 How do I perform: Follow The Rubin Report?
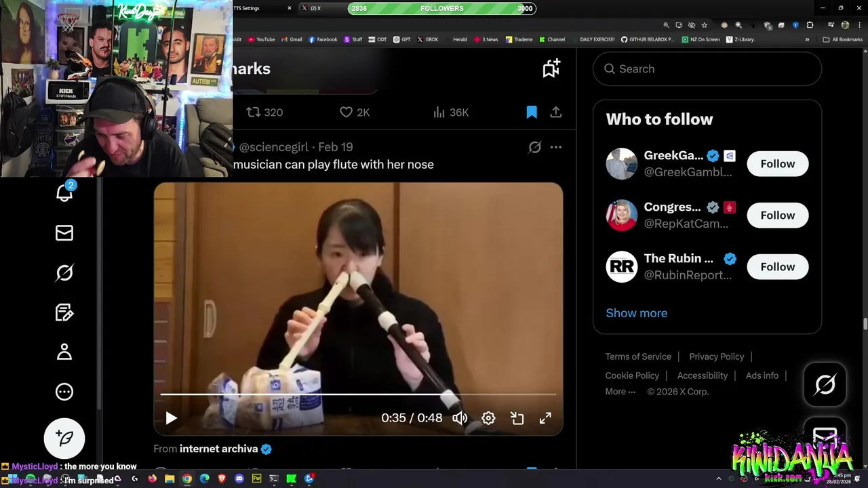[x=778, y=267]
